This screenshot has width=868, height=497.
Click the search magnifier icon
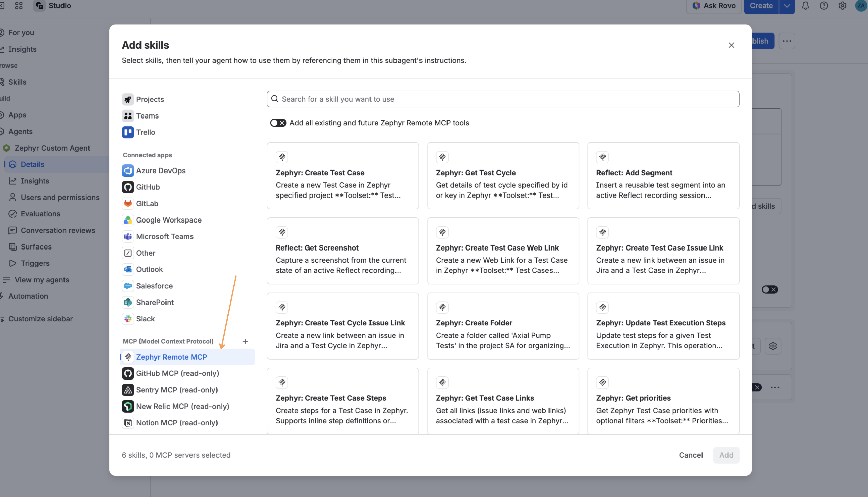click(x=274, y=99)
